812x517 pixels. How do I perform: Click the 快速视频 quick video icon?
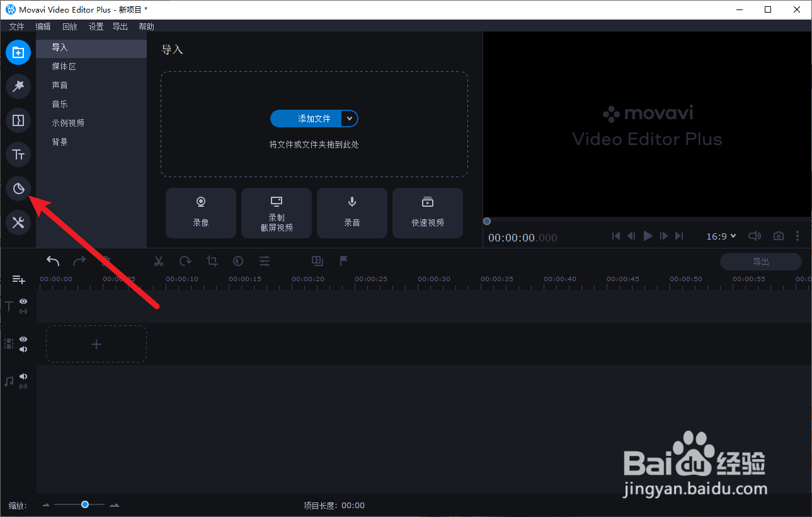coord(428,202)
